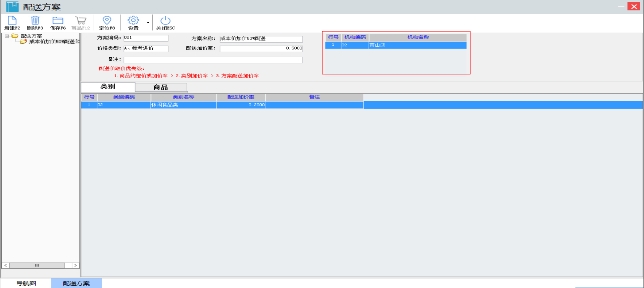644x288 pixels.
Task: Click the Save (保存F6) folder icon
Action: (x=58, y=21)
